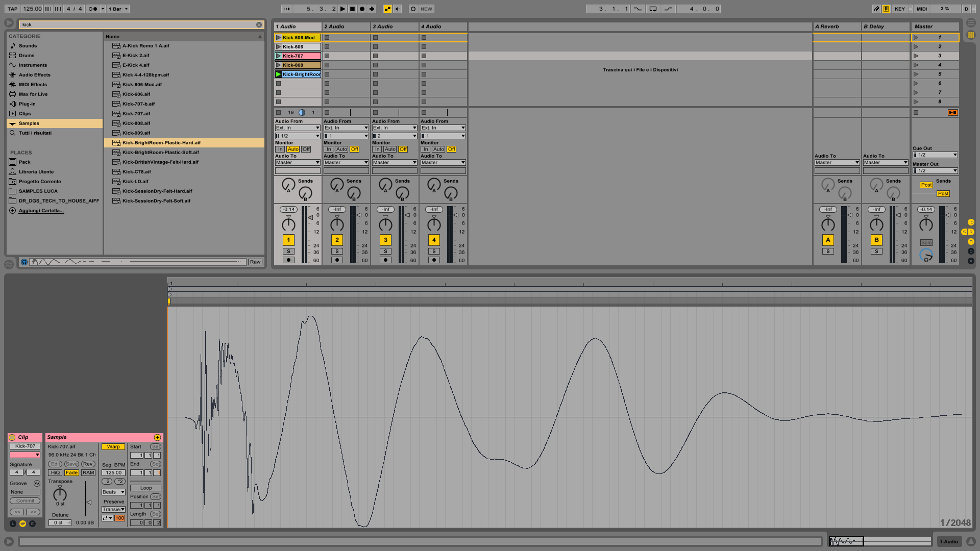This screenshot has height=551, width=980.
Task: Click the Warp button in clip view
Action: tap(112, 447)
